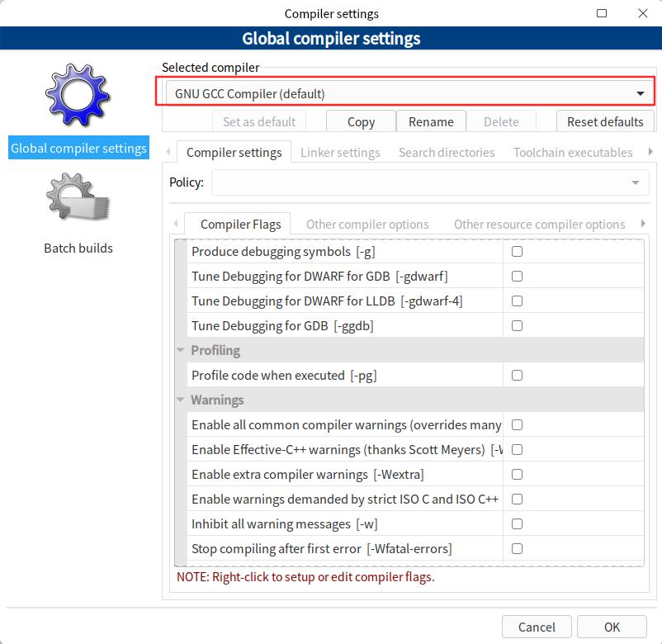Open the Selected compiler dropdown

pos(408,93)
